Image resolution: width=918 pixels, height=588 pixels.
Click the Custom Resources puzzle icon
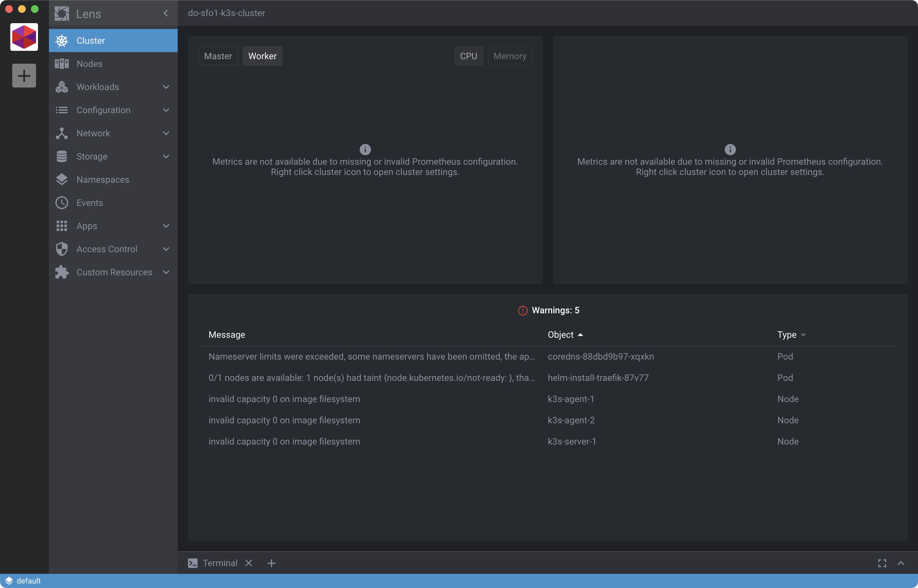pyautogui.click(x=61, y=272)
